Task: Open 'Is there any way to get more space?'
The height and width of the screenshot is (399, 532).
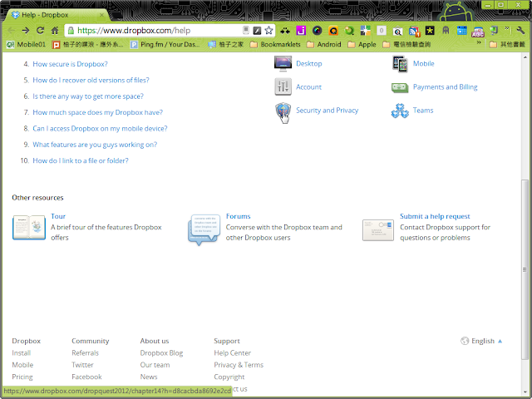Action: pos(88,96)
